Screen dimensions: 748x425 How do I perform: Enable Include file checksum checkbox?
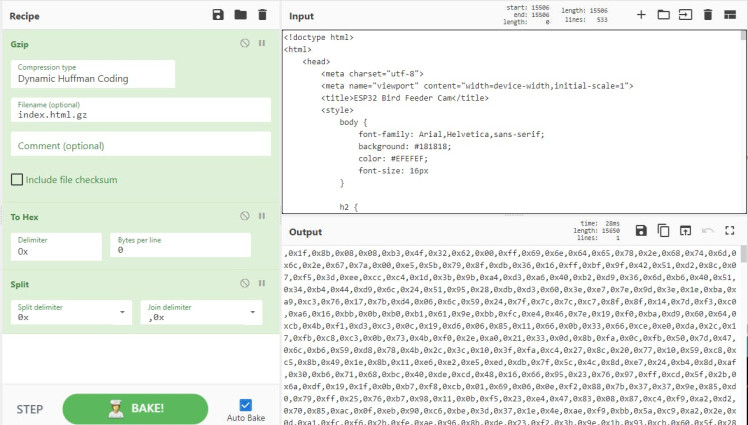coord(17,180)
